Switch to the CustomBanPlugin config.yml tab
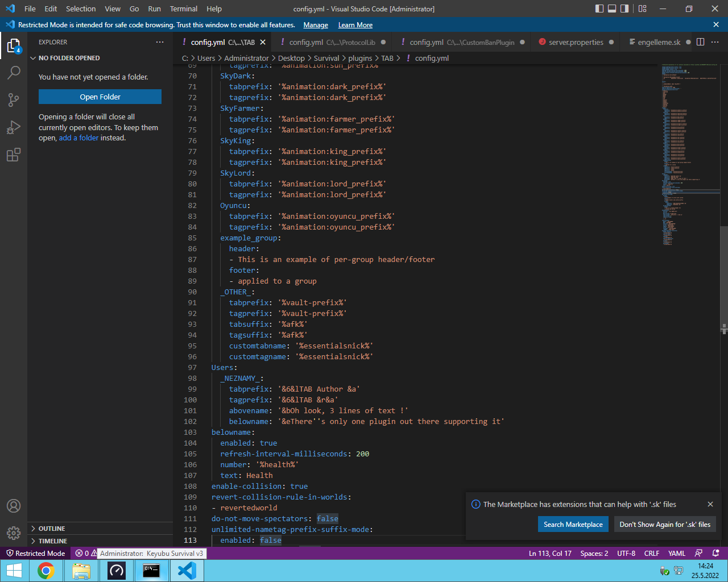This screenshot has height=582, width=728. tap(461, 42)
